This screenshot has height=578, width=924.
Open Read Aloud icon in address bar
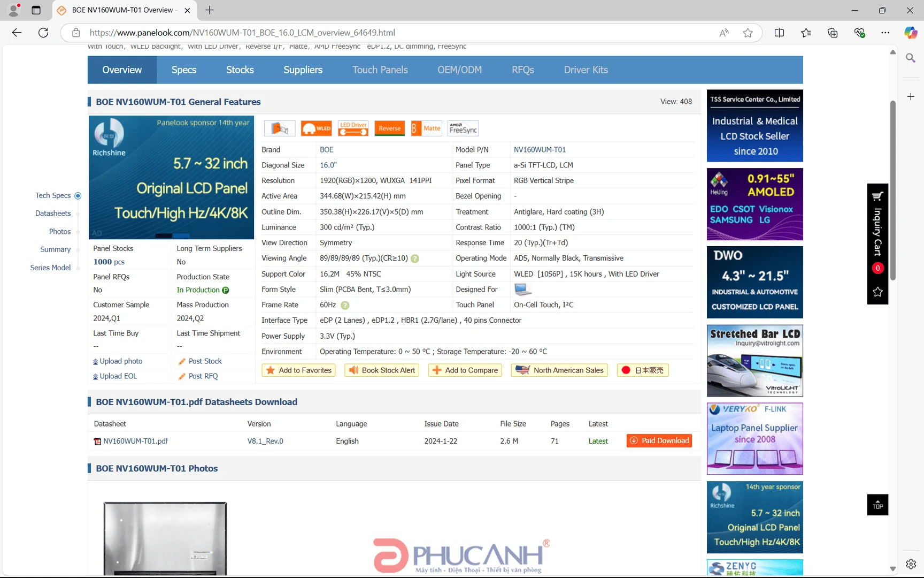(x=724, y=33)
